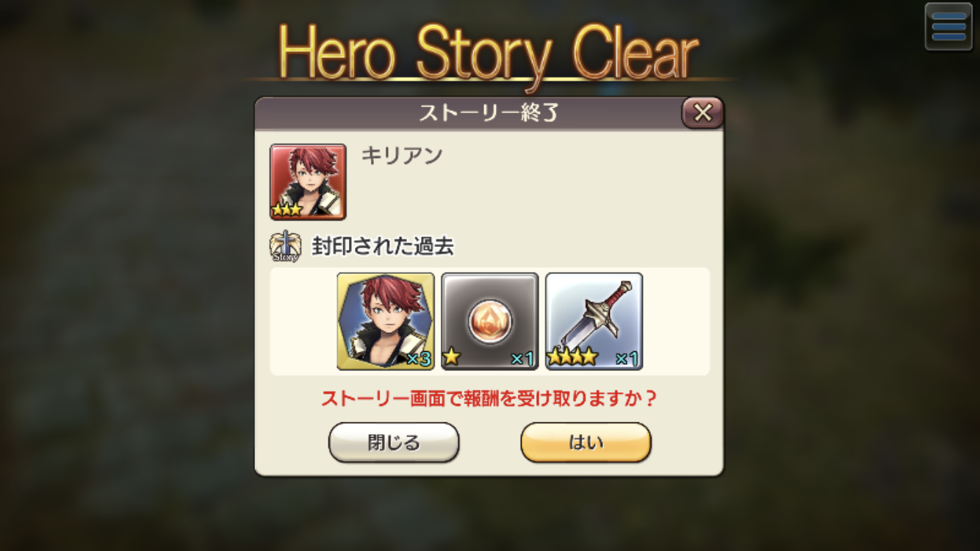Click the 閉じる button
This screenshot has width=980, height=551.
(394, 442)
